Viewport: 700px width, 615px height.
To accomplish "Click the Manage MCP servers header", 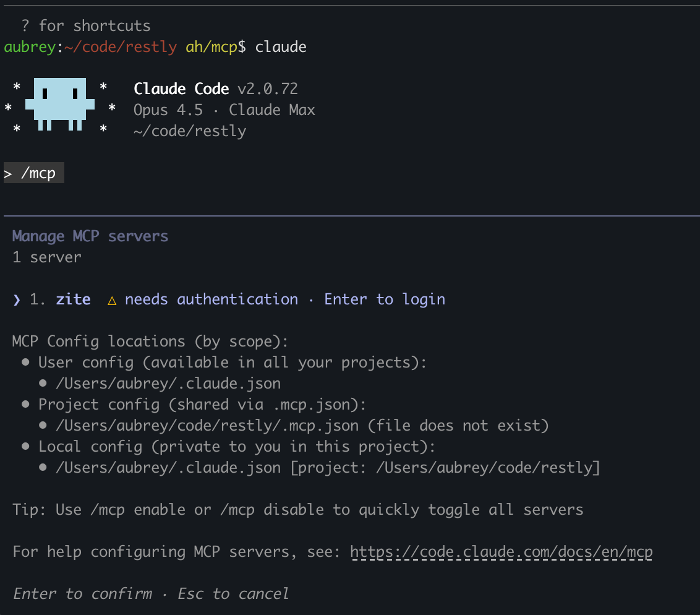I will (90, 236).
